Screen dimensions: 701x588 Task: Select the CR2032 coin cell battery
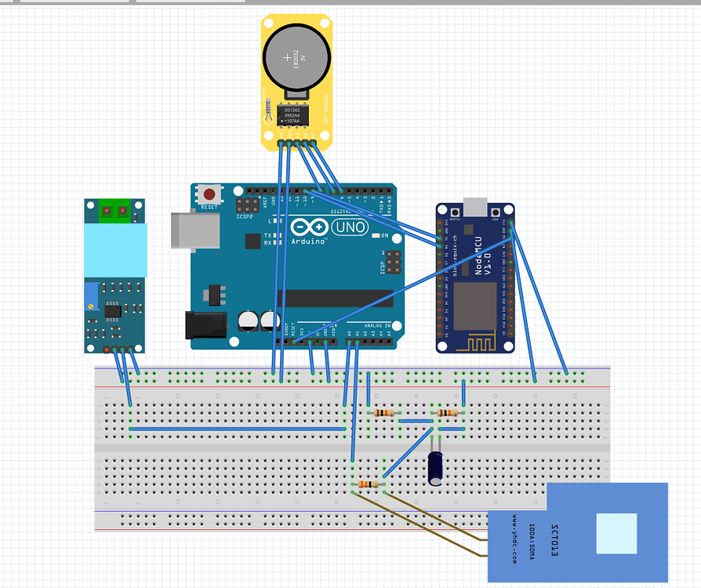296,56
